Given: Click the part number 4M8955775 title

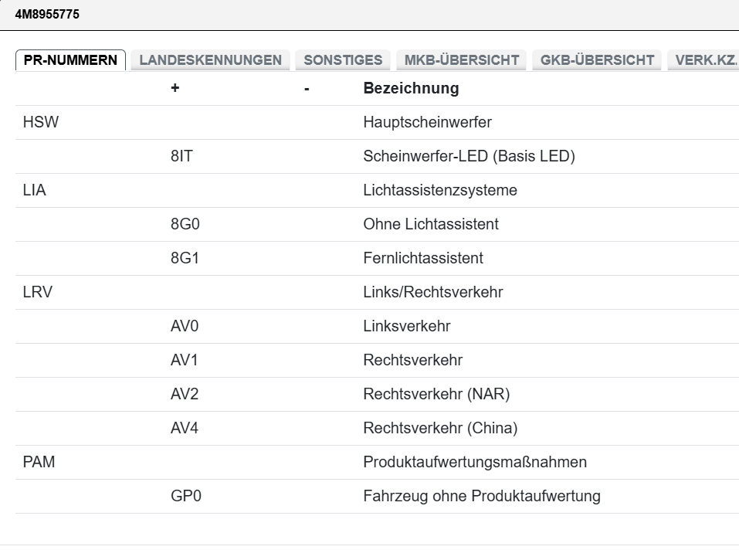Looking at the screenshot, I should [x=47, y=15].
